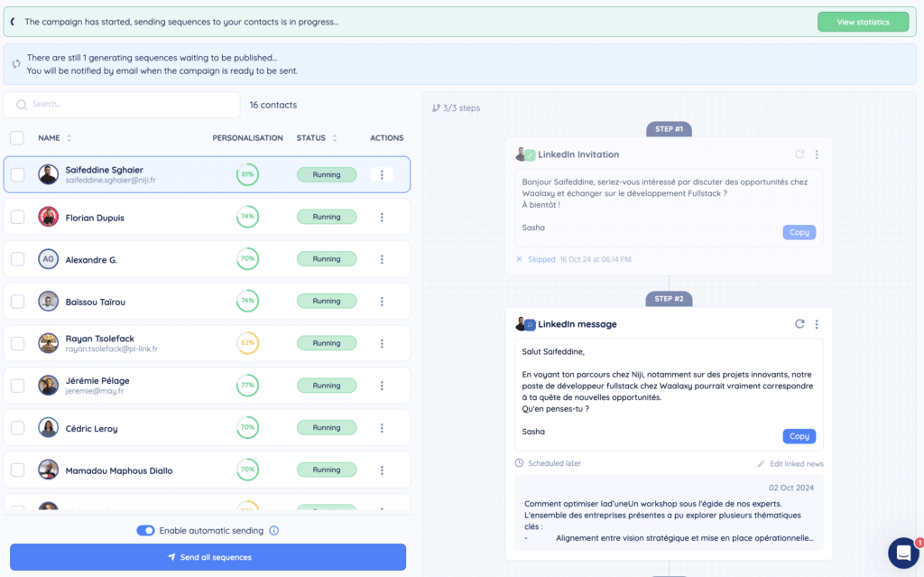Check the box for Florian Dupuis
Viewport: 924px width, 577px height.
point(18,217)
